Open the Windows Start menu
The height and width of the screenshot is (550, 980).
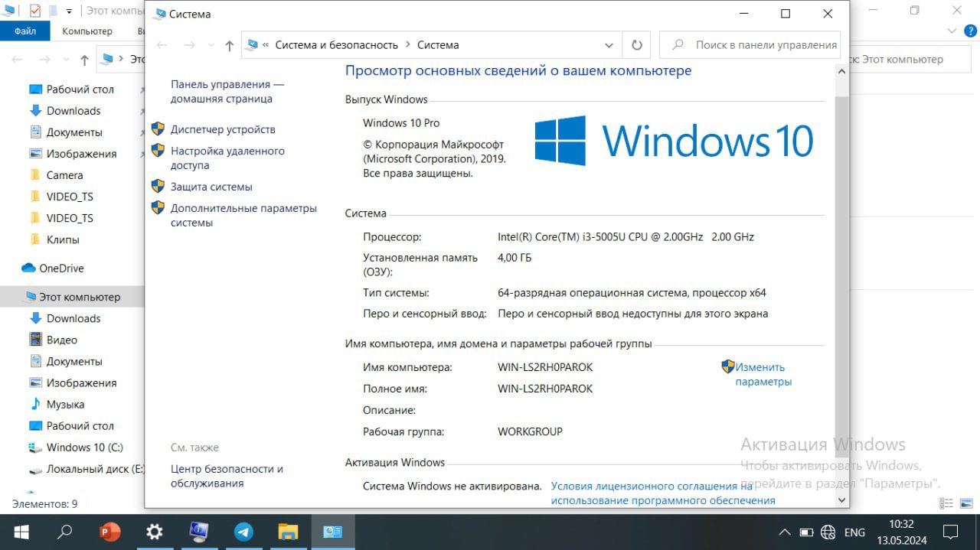[x=21, y=532]
